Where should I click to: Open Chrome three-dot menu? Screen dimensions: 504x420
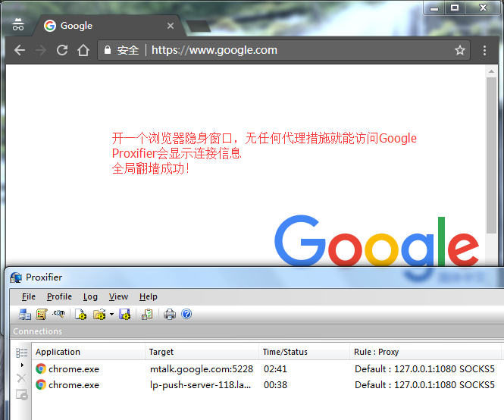(484, 50)
